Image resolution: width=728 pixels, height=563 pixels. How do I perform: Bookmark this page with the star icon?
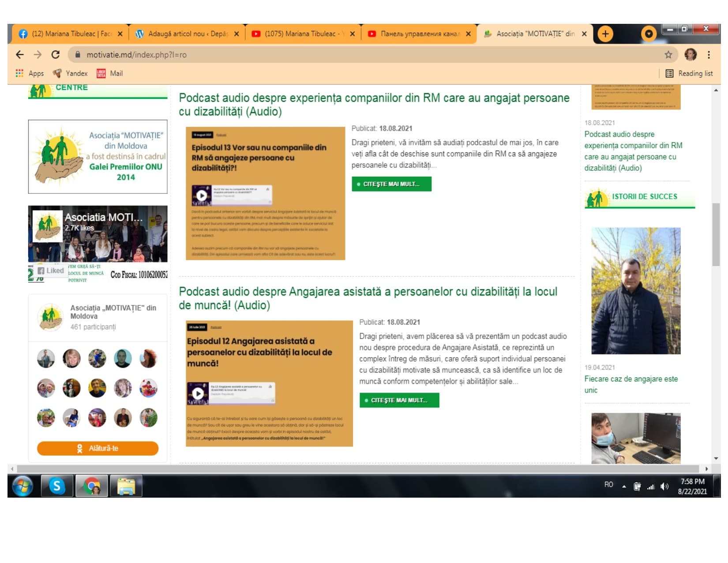tap(668, 55)
